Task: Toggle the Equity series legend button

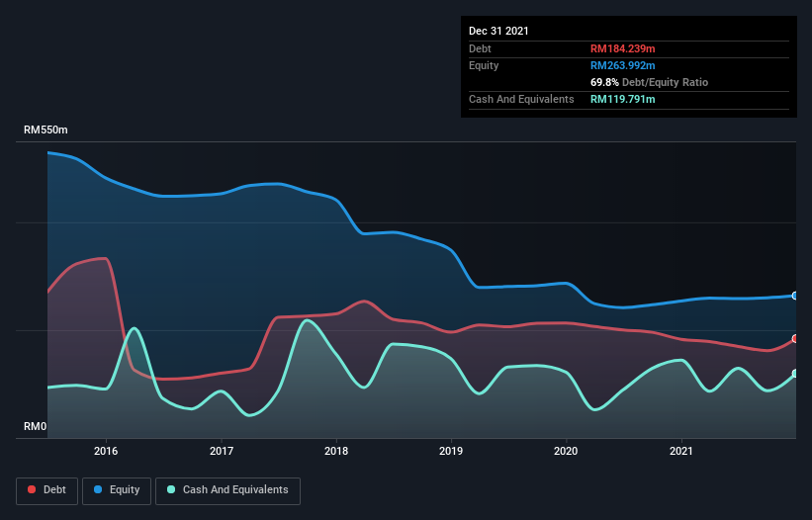Action: pyautogui.click(x=117, y=490)
